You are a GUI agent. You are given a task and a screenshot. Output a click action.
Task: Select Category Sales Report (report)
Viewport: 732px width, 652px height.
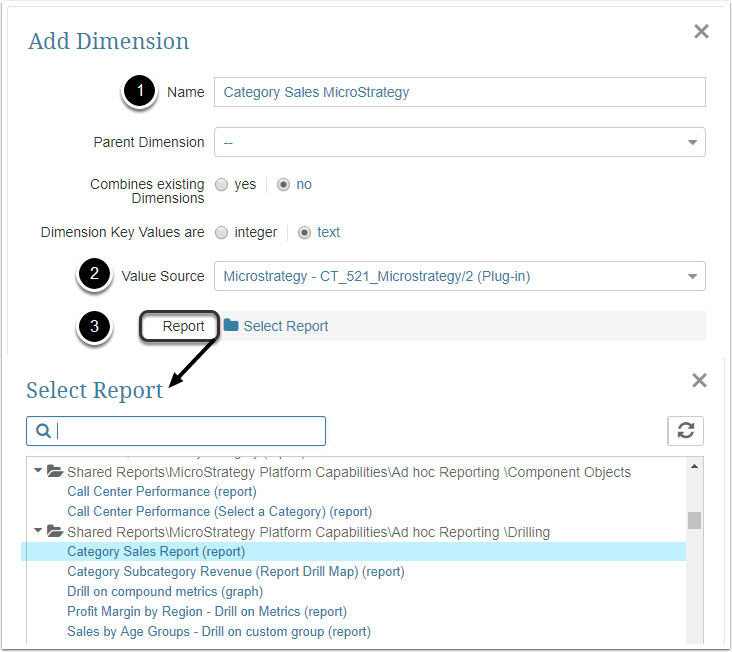pyautogui.click(x=156, y=552)
